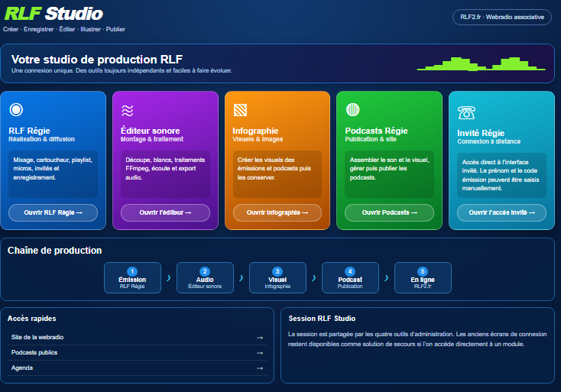Click the Infographie card title
561x392 pixels.
(x=255, y=131)
